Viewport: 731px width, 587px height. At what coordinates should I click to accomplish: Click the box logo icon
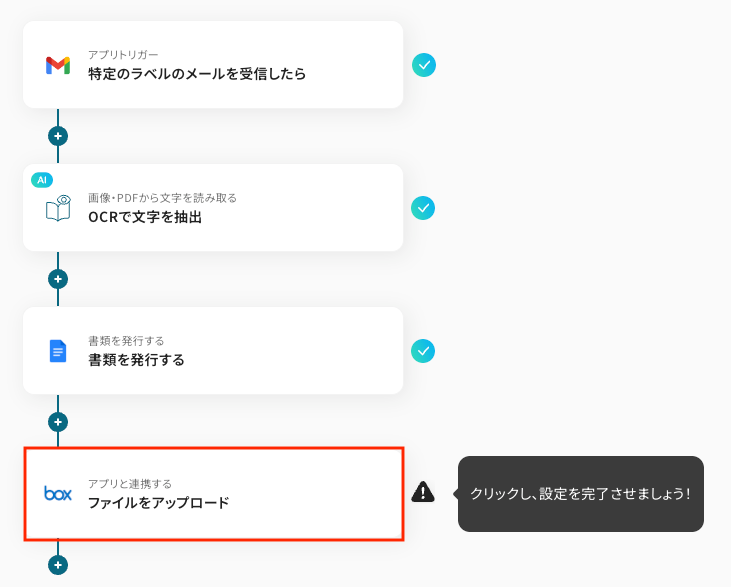coord(58,493)
